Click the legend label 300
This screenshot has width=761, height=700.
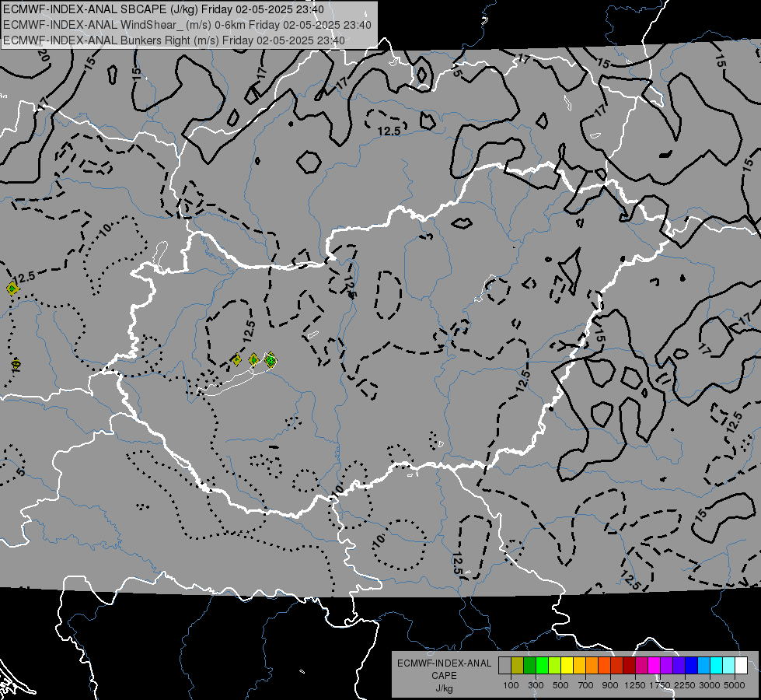[536, 685]
